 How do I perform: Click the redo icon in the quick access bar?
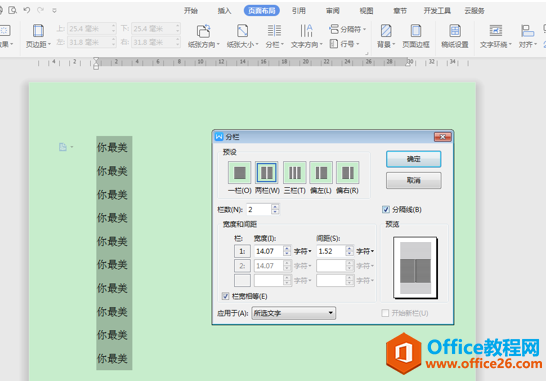[x=41, y=10]
